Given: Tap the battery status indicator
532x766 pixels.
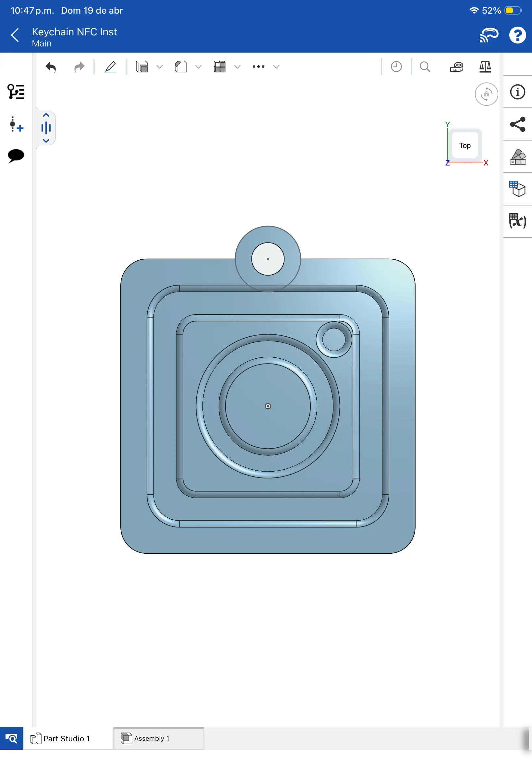Looking at the screenshot, I should (513, 10).
